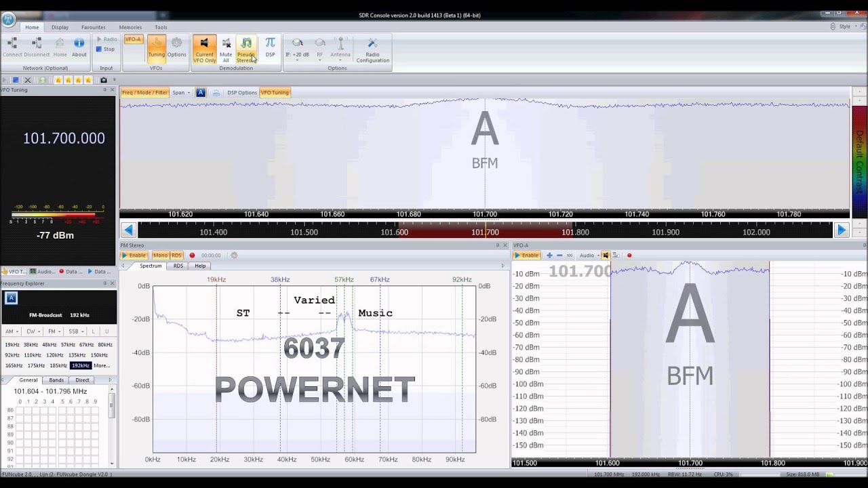Viewport: 868px width, 488px height.
Task: Click the blue A VFO icon in spectrum toolbar
Action: 201,92
